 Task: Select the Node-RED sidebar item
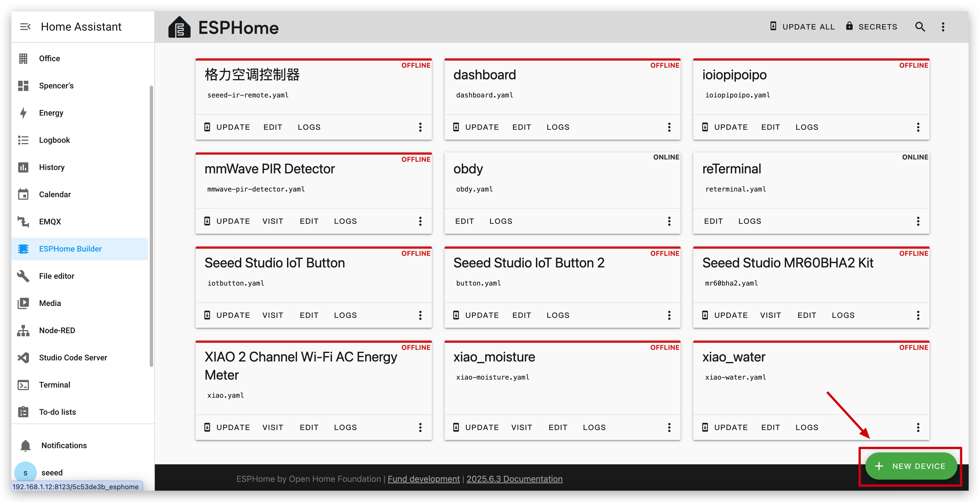tap(80, 330)
